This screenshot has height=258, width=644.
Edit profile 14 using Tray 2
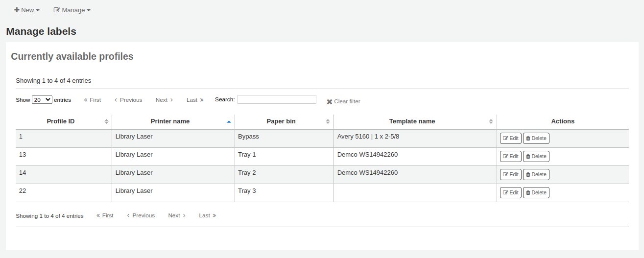click(510, 175)
